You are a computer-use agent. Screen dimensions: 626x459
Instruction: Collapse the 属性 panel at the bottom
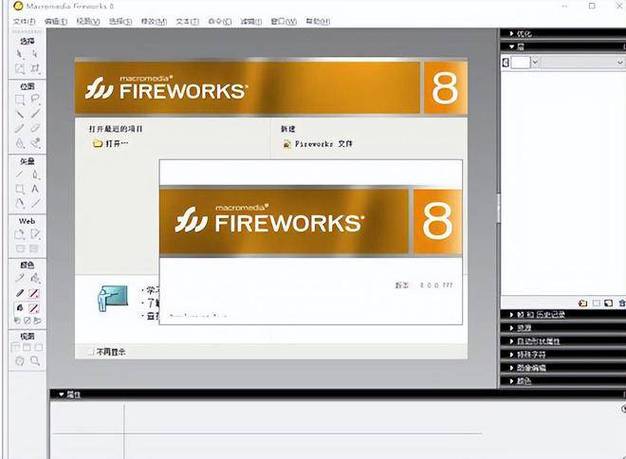(60, 394)
